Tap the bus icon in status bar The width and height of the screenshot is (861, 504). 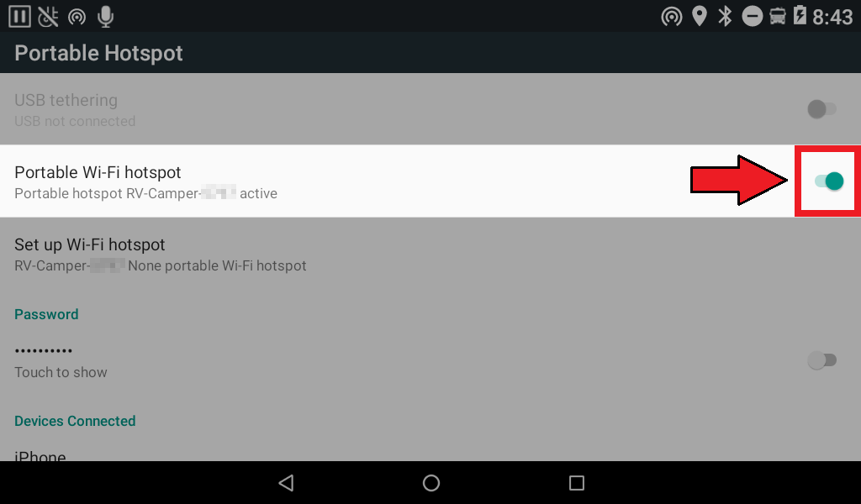click(778, 17)
